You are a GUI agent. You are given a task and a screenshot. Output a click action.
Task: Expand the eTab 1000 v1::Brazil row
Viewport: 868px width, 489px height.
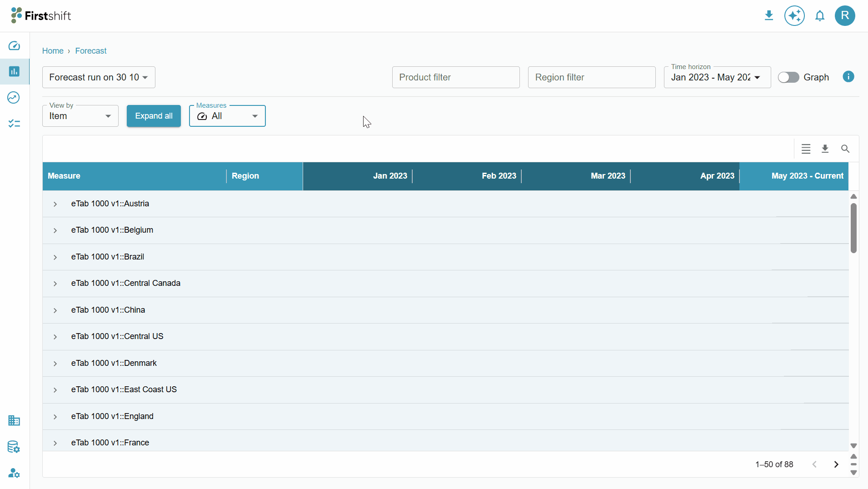[x=55, y=257]
